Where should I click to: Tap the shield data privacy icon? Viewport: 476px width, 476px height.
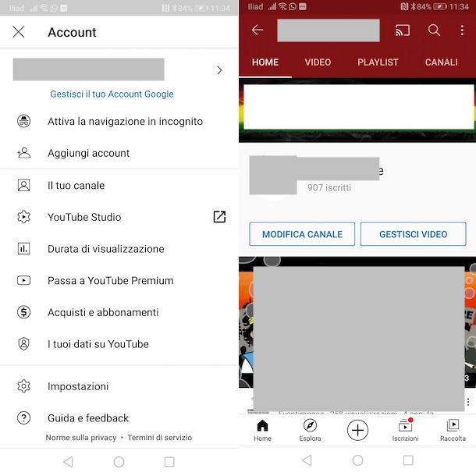tap(23, 344)
